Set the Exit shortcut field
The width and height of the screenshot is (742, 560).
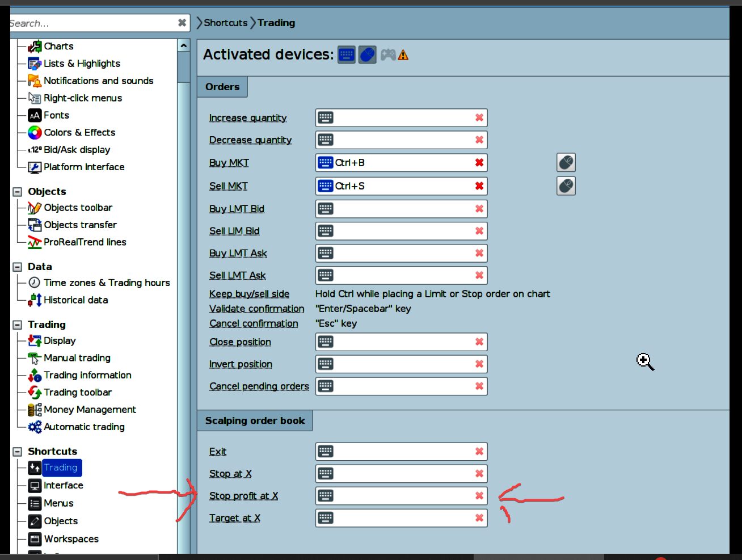click(402, 452)
